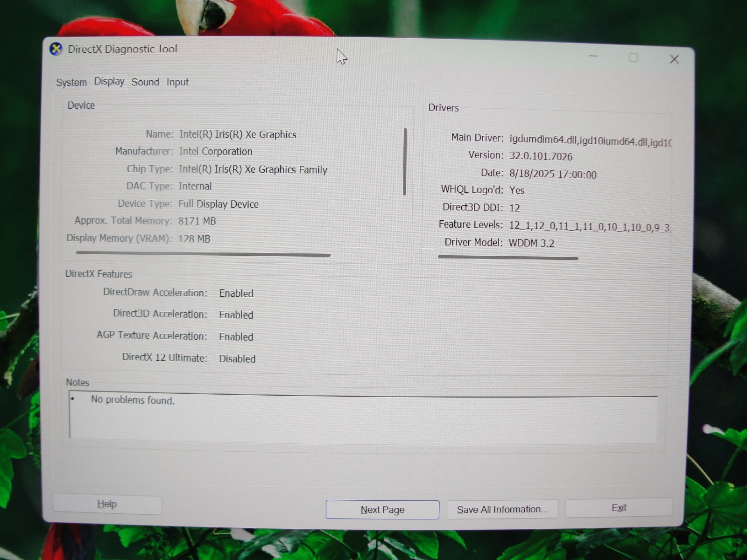
Task: Minimize the DirectX Diagnostic Tool window
Action: point(593,56)
